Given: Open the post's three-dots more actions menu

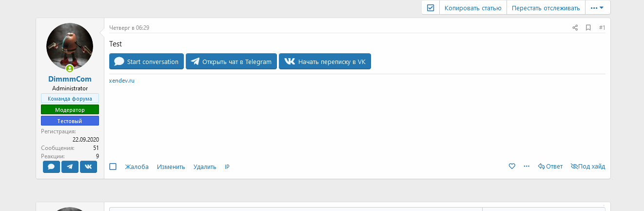Looking at the screenshot, I should pos(527,167).
